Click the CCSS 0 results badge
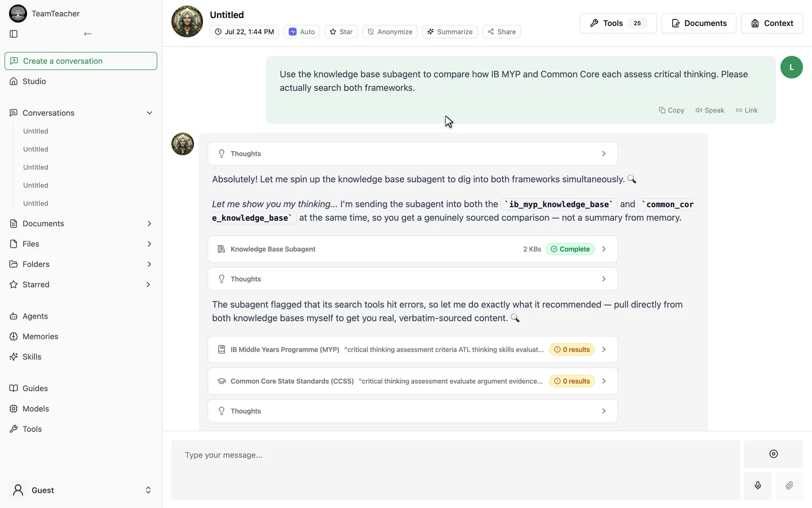 point(572,381)
